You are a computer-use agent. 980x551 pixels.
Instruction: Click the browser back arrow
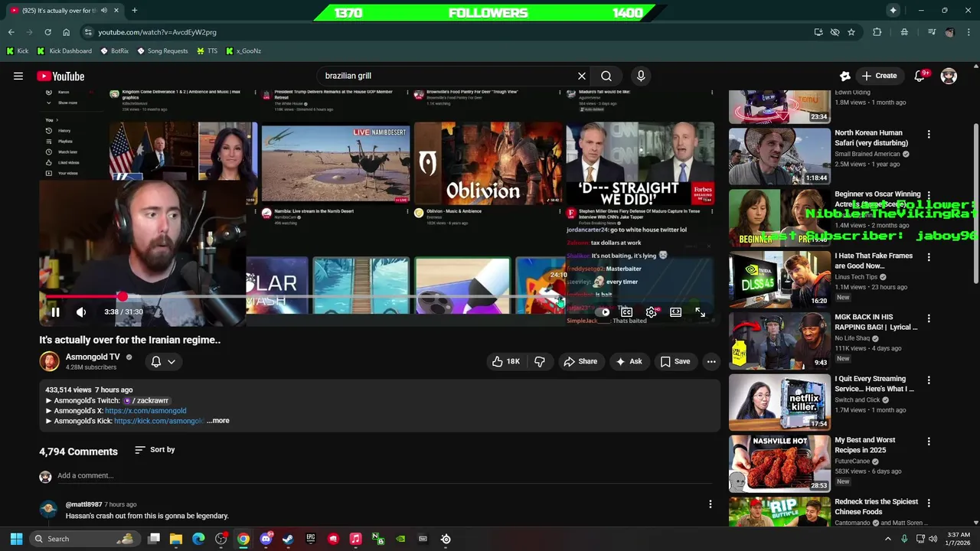click(x=11, y=32)
